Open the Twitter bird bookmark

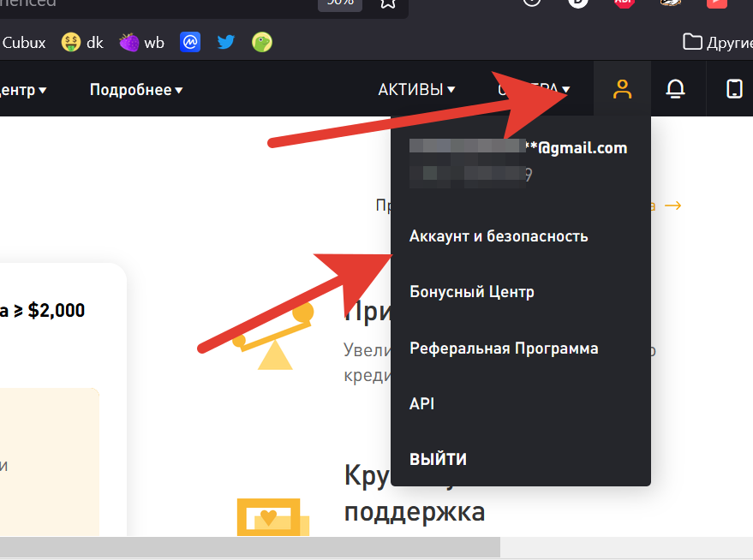225,43
